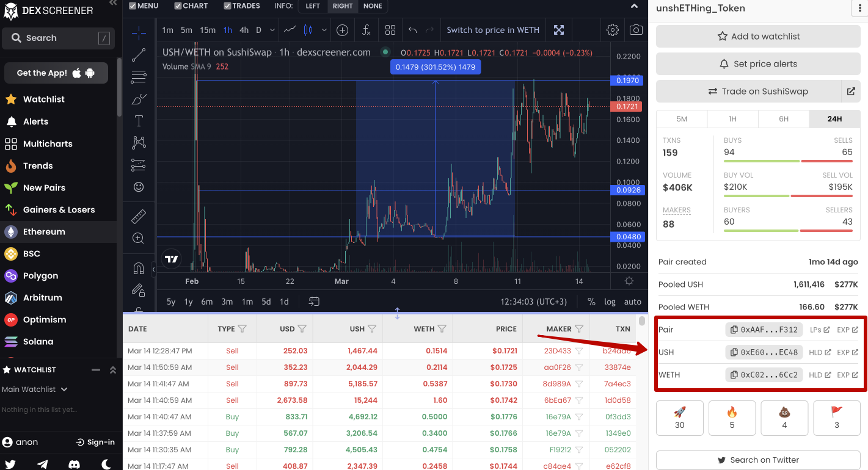Toggle the percent scale on chart
Viewport: 868px width, 470px height.
click(591, 302)
